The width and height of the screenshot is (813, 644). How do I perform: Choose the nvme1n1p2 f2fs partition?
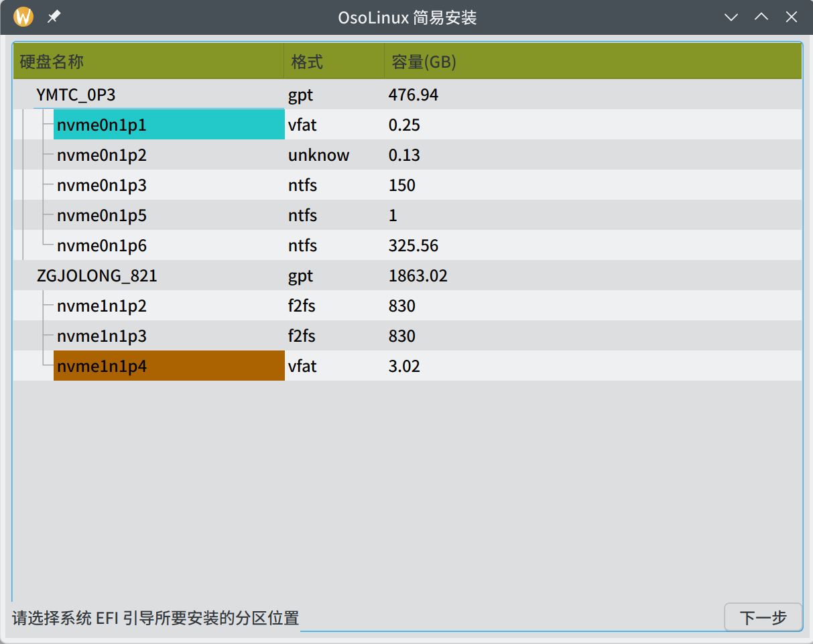pyautogui.click(x=101, y=306)
